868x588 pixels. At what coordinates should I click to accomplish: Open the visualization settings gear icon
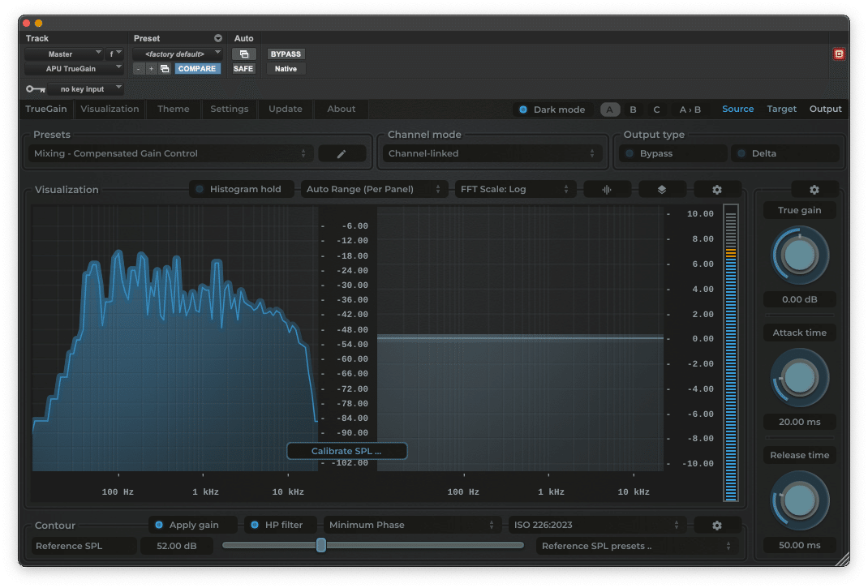point(717,189)
